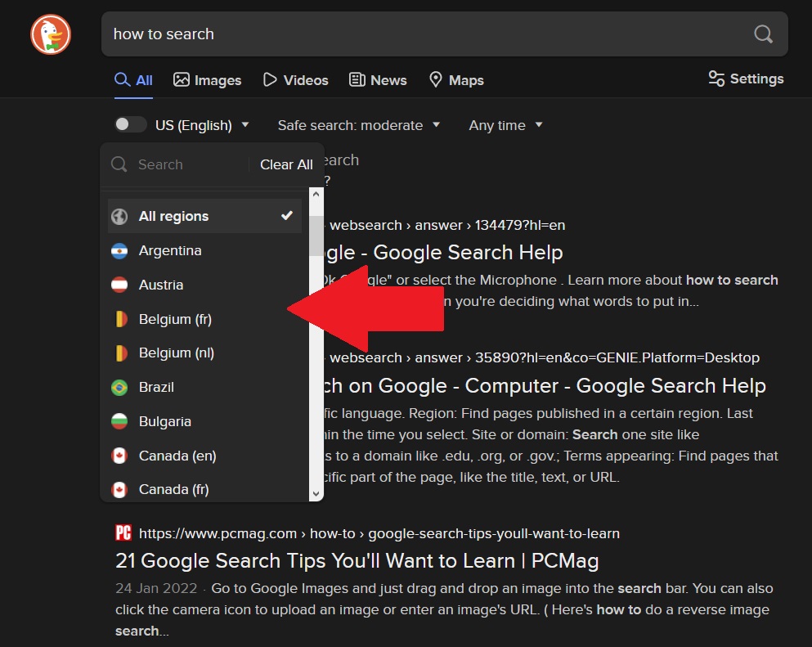Viewport: 812px width, 647px height.
Task: Click the Brazil flag icon
Action: 119,388
